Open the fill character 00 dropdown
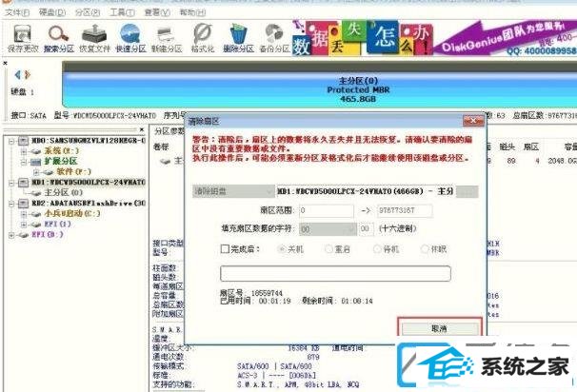The image size is (577, 392). pyautogui.click(x=328, y=228)
